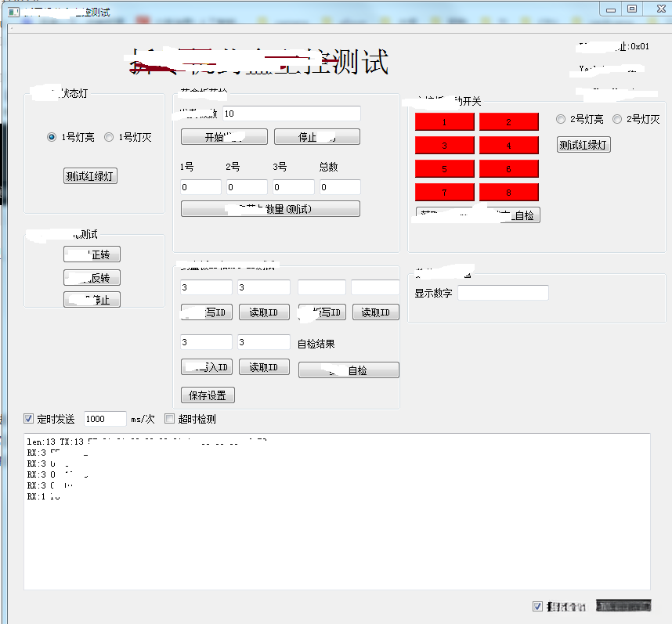The image size is (672, 624).
Task: Focus first ID field above 入ID button
Action: point(206,342)
